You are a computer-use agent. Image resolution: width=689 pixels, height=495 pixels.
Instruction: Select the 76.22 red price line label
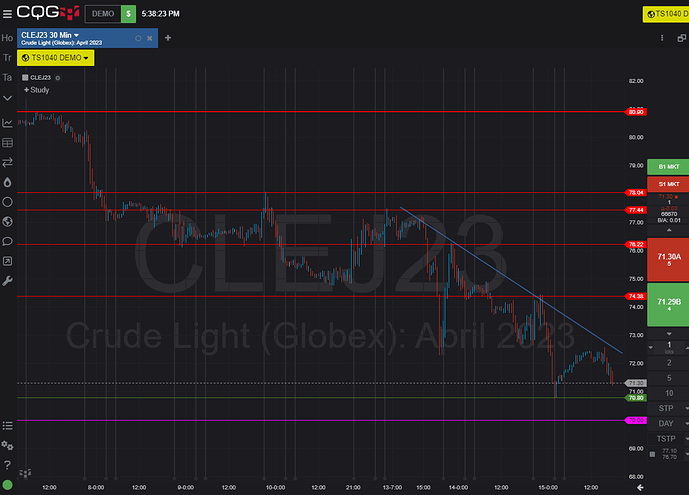click(635, 244)
